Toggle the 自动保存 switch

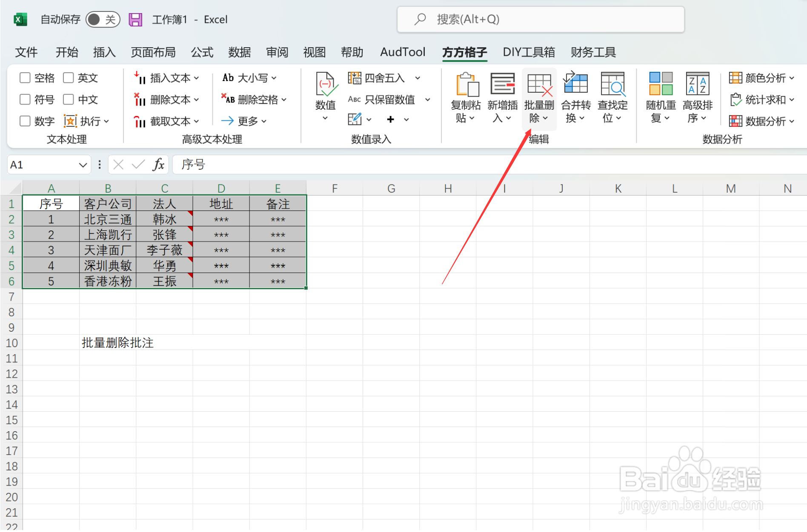point(103,20)
